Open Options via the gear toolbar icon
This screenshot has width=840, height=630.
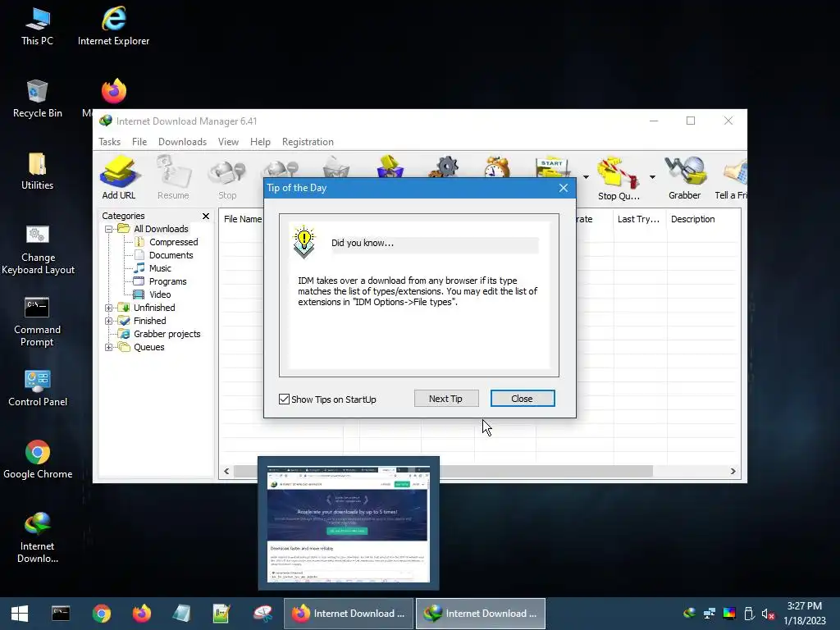point(444,167)
